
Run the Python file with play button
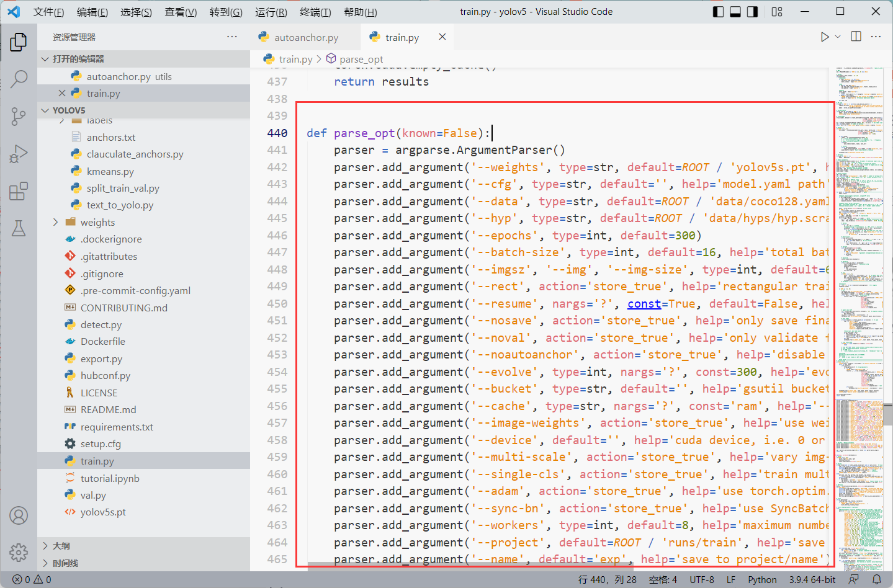(825, 37)
